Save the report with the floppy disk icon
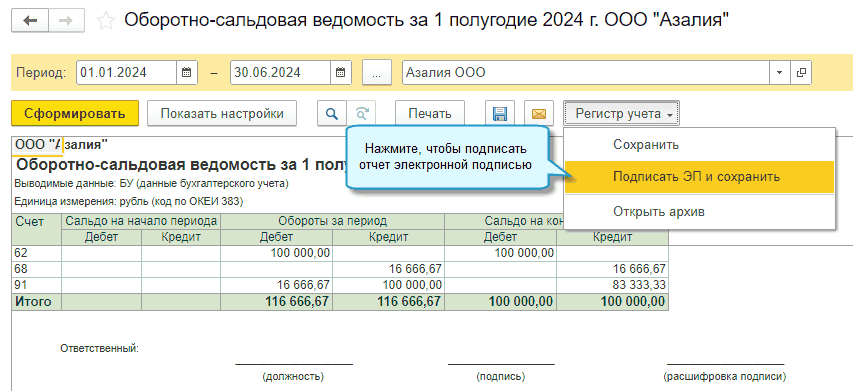Image resolution: width=853 pixels, height=391 pixels. 499,114
